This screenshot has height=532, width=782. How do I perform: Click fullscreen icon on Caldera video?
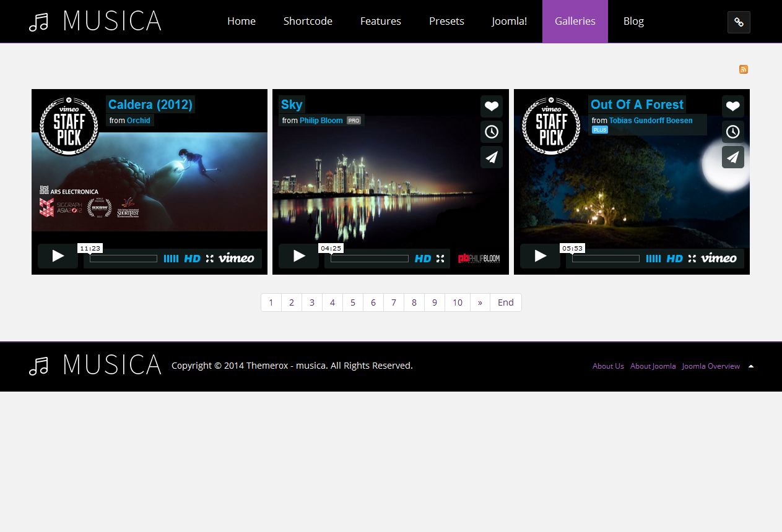click(x=210, y=259)
